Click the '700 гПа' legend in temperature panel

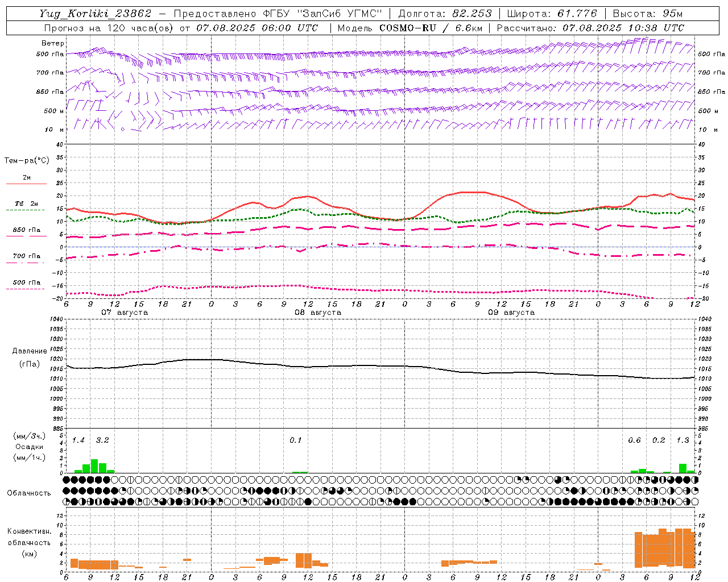pos(27,256)
